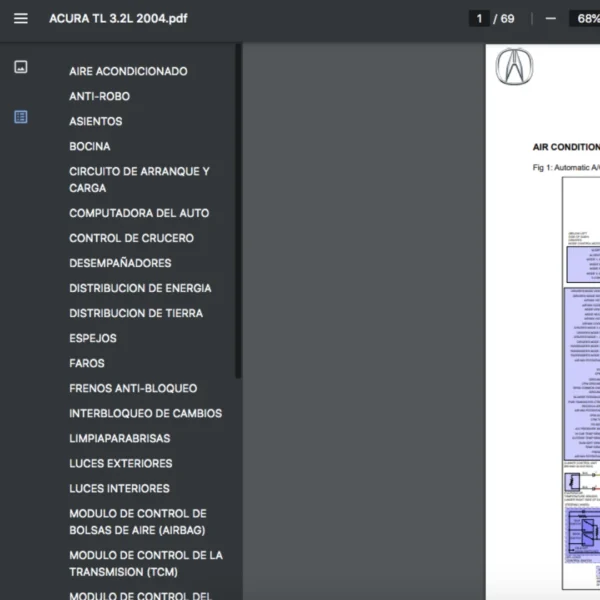The height and width of the screenshot is (600, 600).
Task: Jump to the ANTI-ROBO section
Action: 99,96
